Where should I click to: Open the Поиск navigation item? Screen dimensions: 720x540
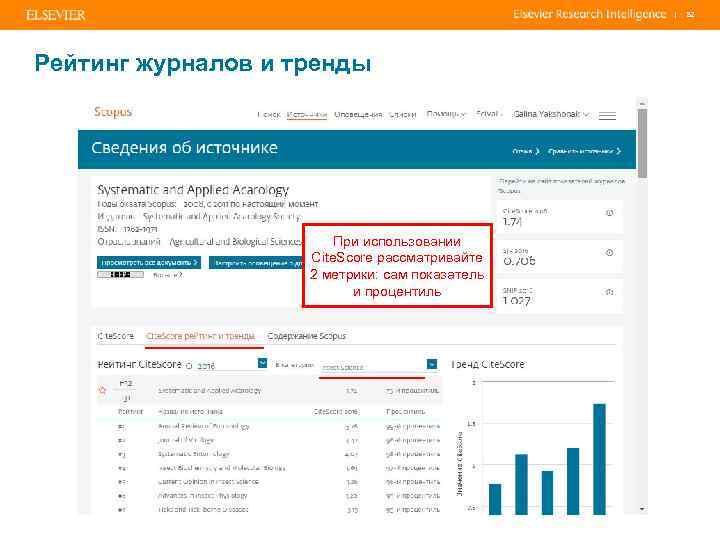269,114
